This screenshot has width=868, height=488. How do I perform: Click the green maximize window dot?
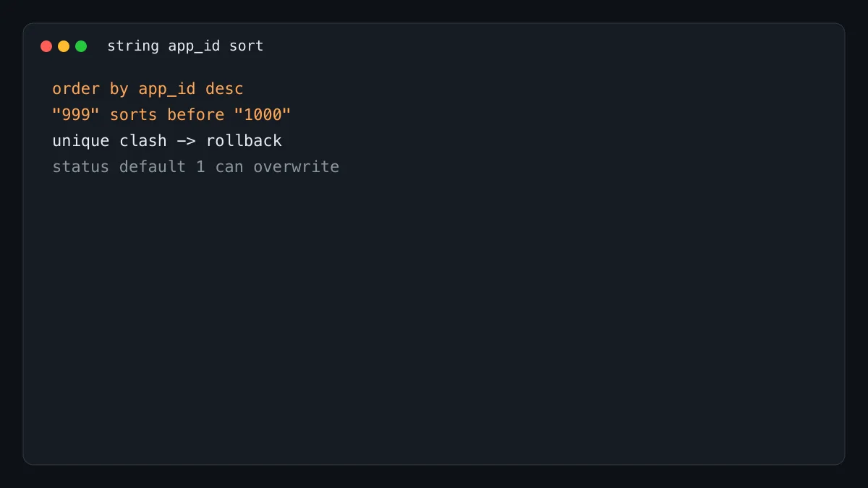[81, 46]
